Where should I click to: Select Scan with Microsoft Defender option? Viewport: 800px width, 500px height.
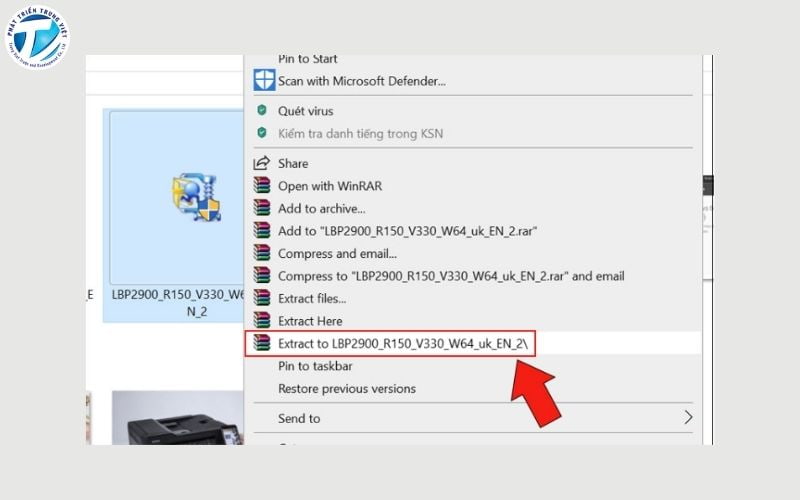pyautogui.click(x=361, y=81)
